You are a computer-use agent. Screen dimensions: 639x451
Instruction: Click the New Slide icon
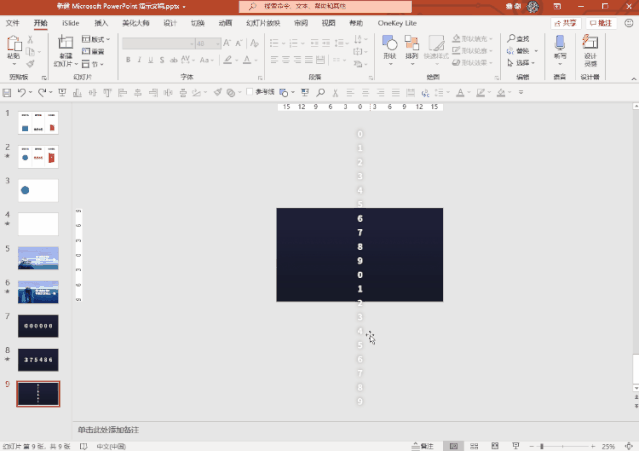point(65,43)
